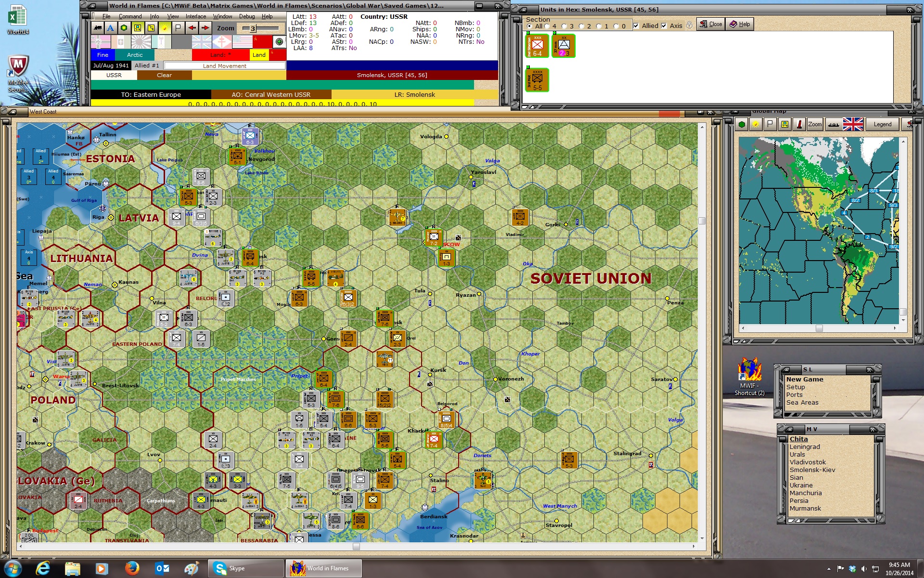This screenshot has width=924, height=578.
Task: Click the white flag toolbar icon
Action: 178,28
